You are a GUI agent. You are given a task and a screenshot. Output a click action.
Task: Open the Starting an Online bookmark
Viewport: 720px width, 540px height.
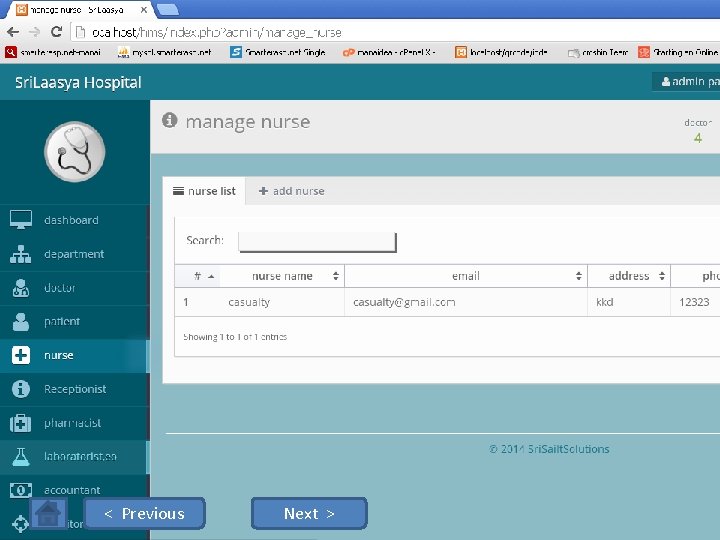[x=678, y=52]
